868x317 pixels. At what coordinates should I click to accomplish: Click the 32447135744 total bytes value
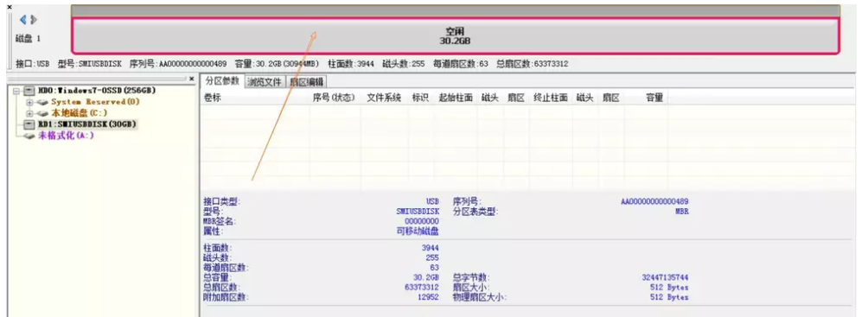tap(666, 277)
